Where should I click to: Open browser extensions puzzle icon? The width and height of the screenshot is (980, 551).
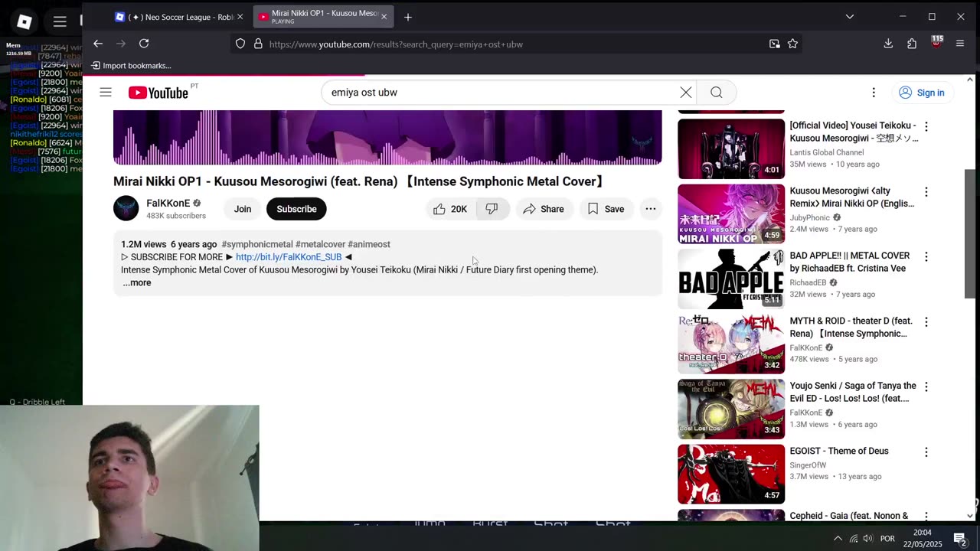[x=912, y=44]
